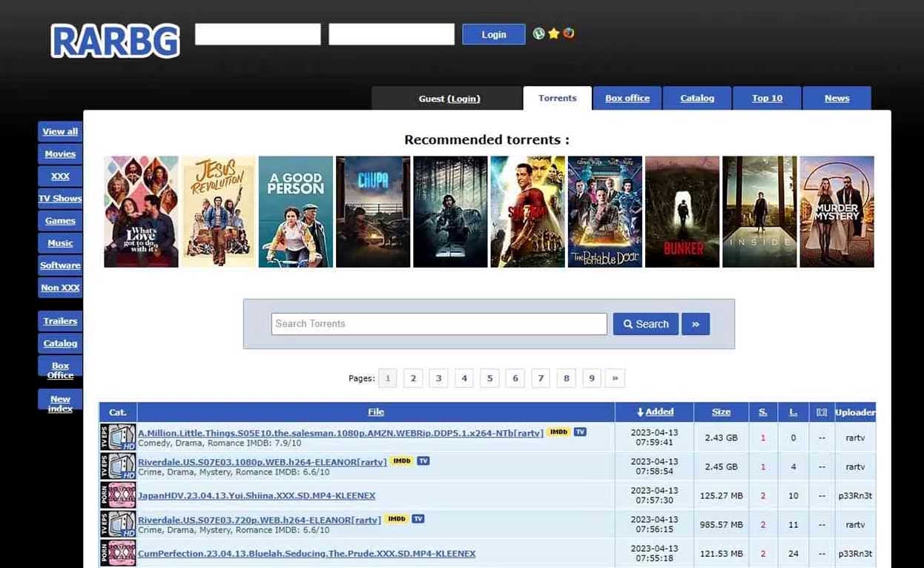This screenshot has width=924, height=568.
Task: Click category icon of Riverdale 720p row
Action: pyautogui.click(x=118, y=524)
